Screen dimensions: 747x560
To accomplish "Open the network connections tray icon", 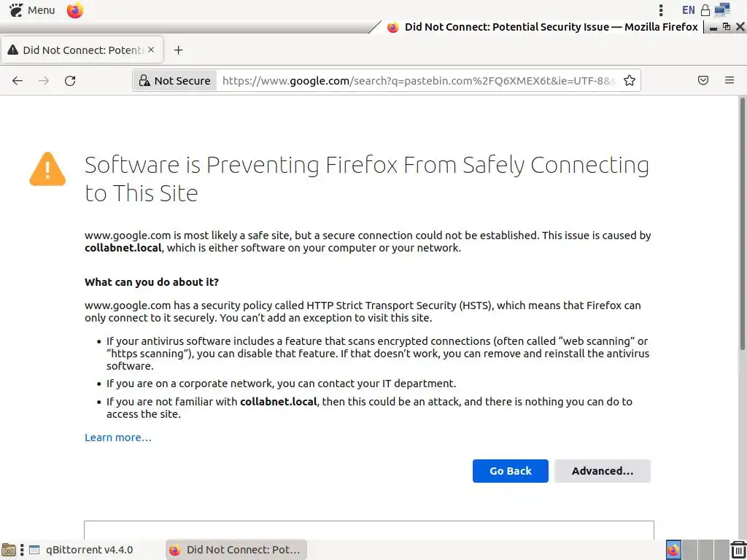I will [722, 10].
